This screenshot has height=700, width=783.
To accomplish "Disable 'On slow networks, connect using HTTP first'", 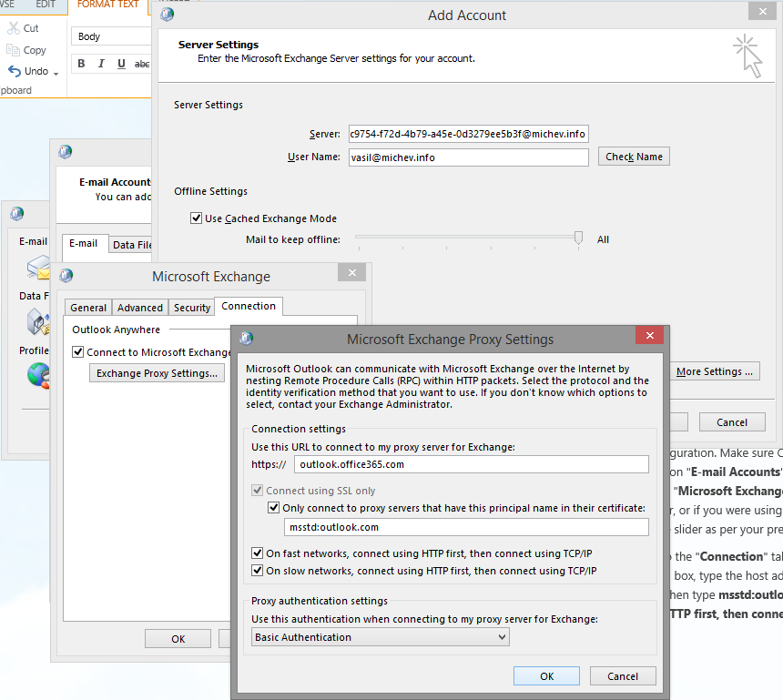I will click(x=259, y=571).
